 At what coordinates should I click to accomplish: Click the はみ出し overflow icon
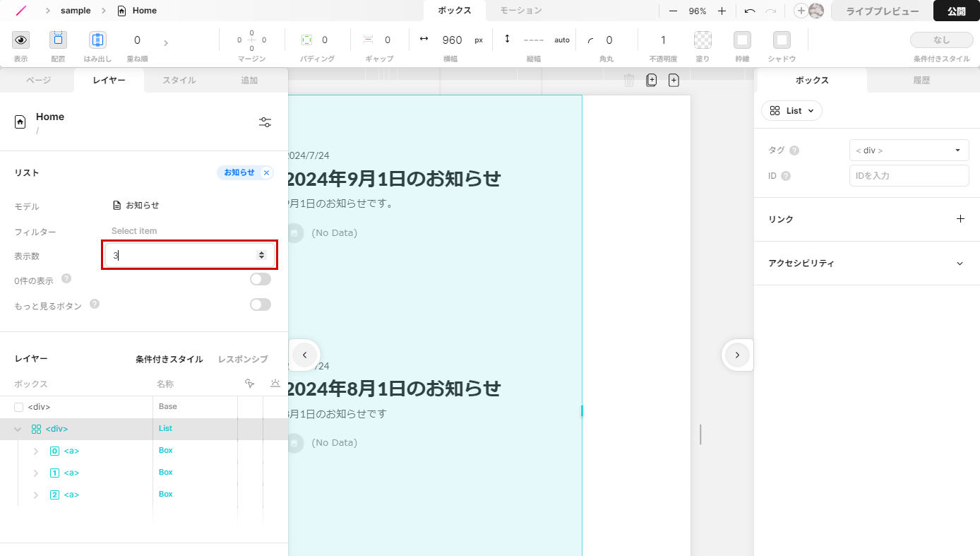click(x=97, y=40)
